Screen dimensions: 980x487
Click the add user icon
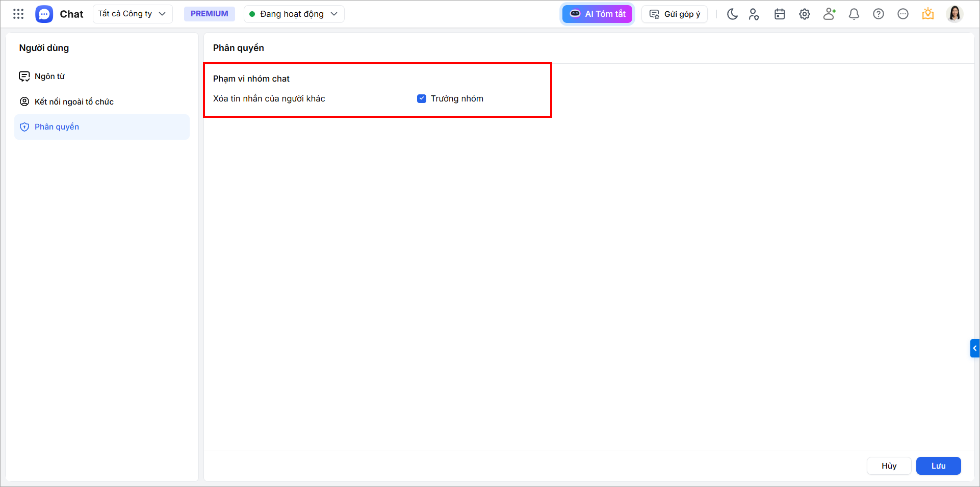point(830,14)
